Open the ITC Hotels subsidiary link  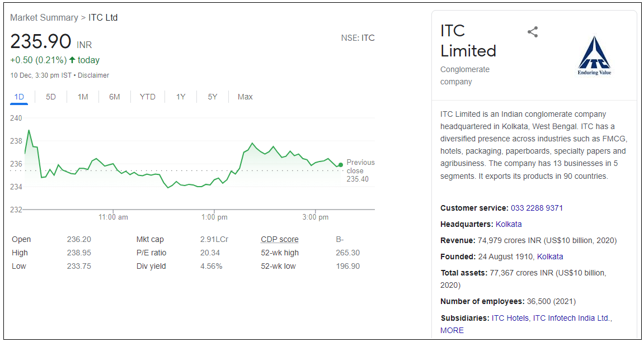coord(510,318)
